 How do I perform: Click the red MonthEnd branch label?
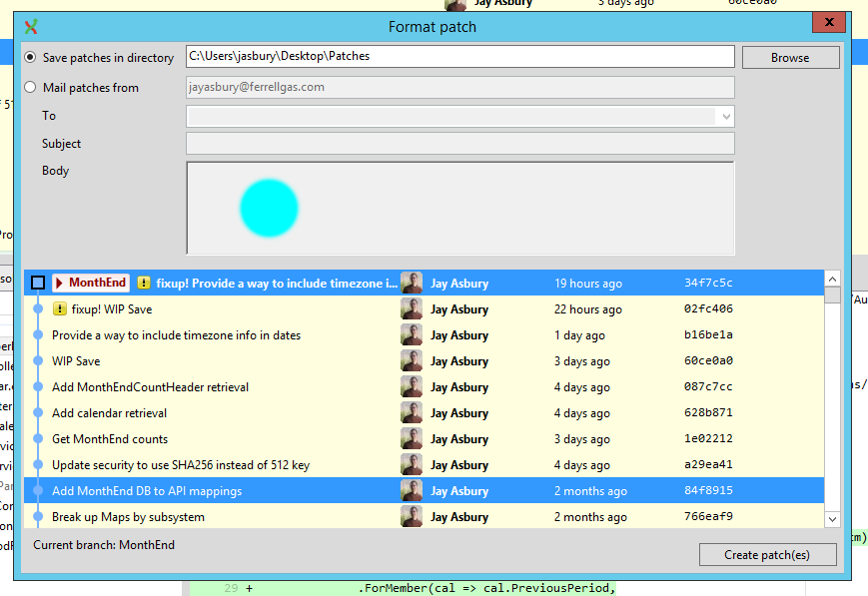[89, 282]
